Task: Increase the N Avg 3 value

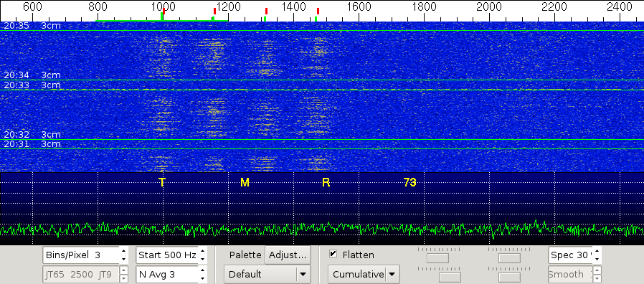Action: 202,270
